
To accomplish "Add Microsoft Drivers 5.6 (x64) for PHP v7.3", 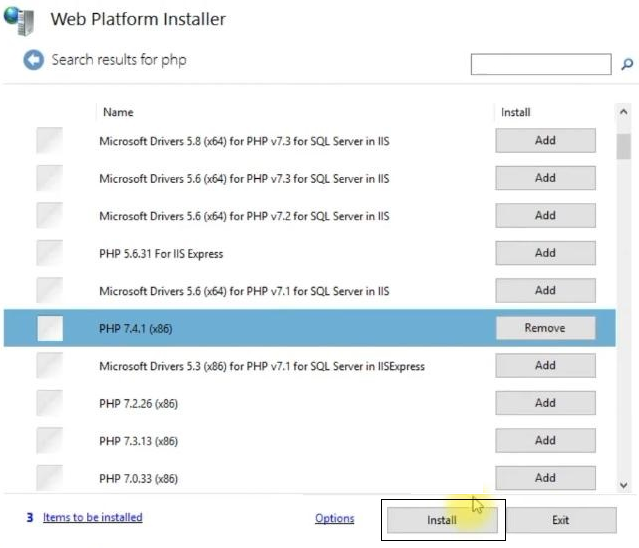I will coord(545,178).
